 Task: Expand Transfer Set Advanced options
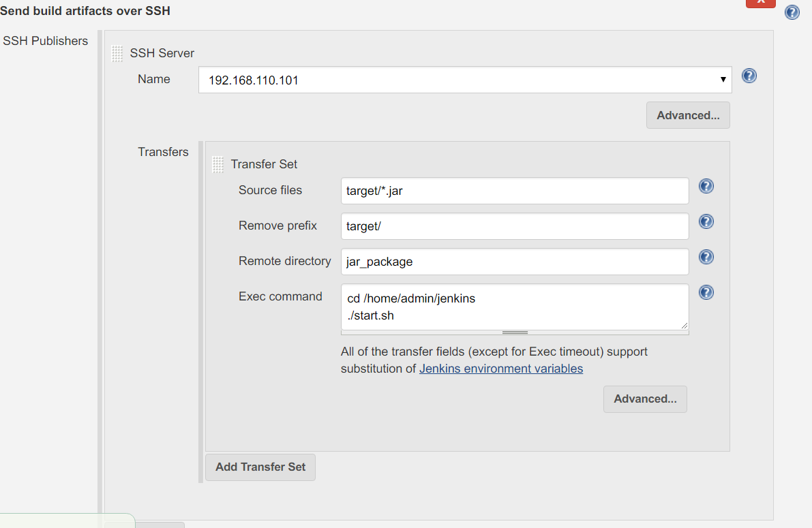[645, 399]
